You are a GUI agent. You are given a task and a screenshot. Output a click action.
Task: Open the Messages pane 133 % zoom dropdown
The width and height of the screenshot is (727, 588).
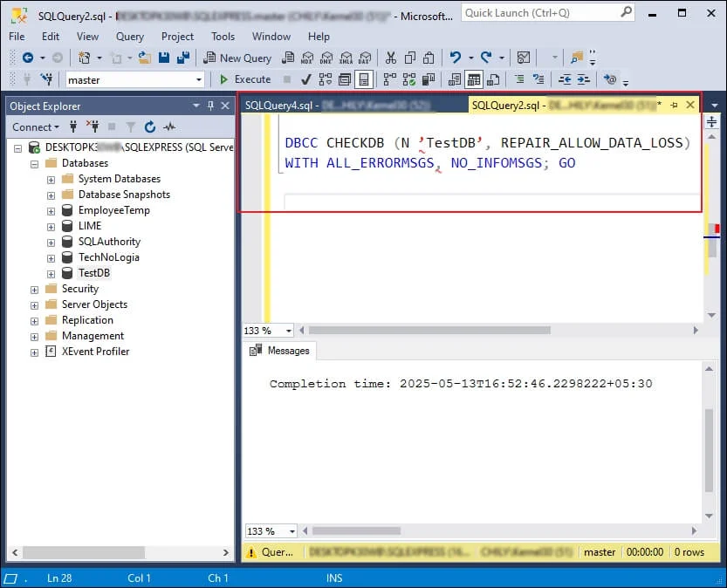tap(292, 531)
